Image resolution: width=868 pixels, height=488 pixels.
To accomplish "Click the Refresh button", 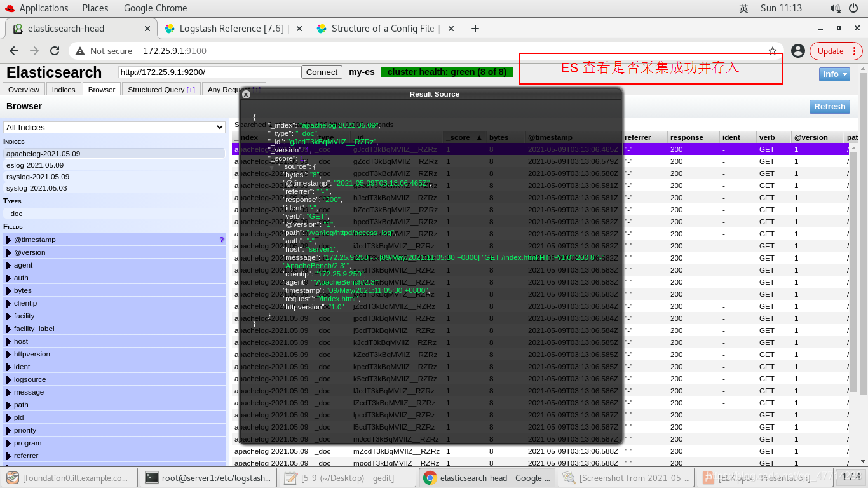I will tap(829, 107).
